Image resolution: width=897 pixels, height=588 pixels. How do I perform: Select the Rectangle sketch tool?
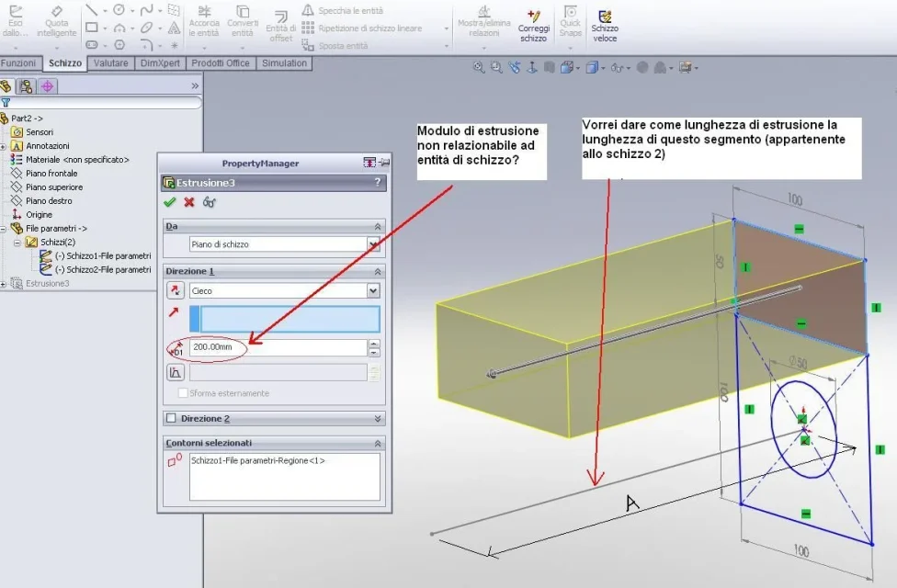tap(92, 28)
